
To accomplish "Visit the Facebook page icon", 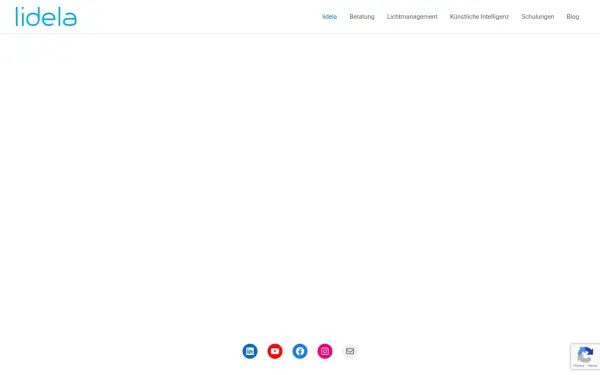I will pos(300,351).
